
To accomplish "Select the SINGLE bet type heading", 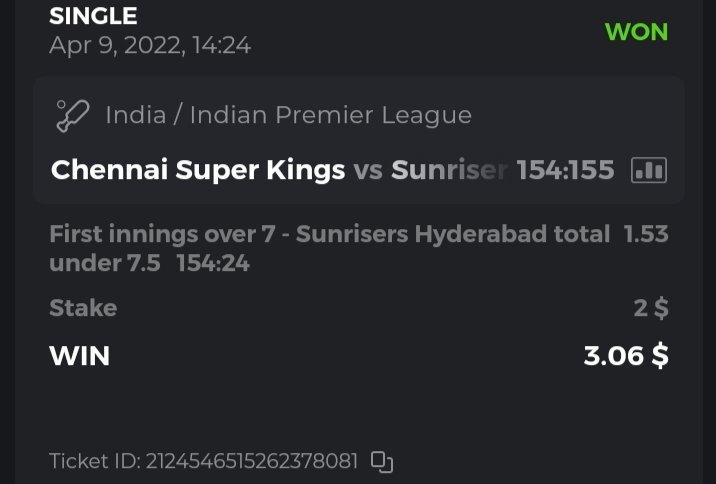I will pyautogui.click(x=93, y=16).
